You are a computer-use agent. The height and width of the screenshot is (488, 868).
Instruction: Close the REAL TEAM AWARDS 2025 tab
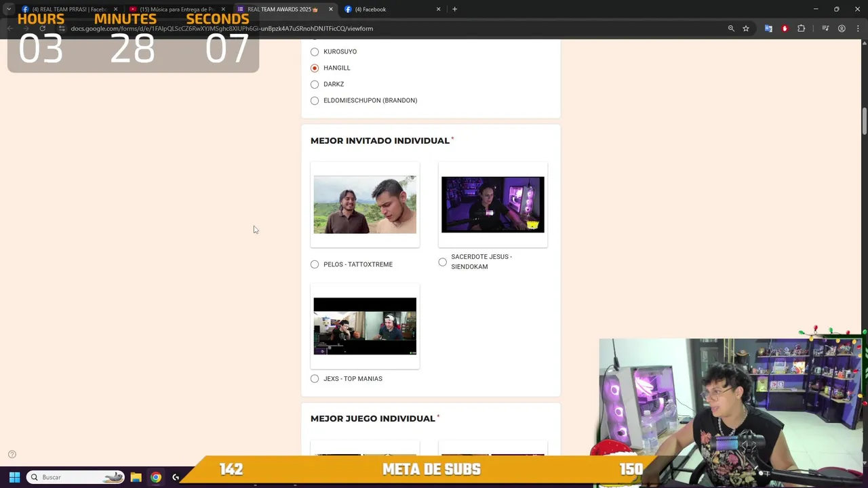tap(330, 9)
